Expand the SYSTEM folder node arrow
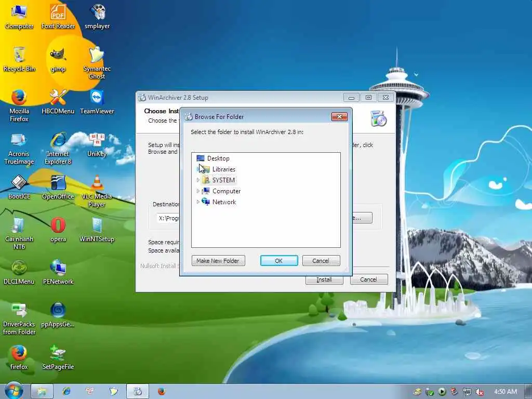This screenshot has height=399, width=532. [198, 180]
